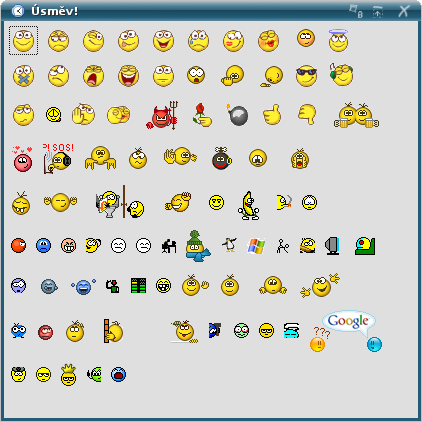Pick the hand holding a red rose
The height and width of the screenshot is (422, 422).
point(202,115)
